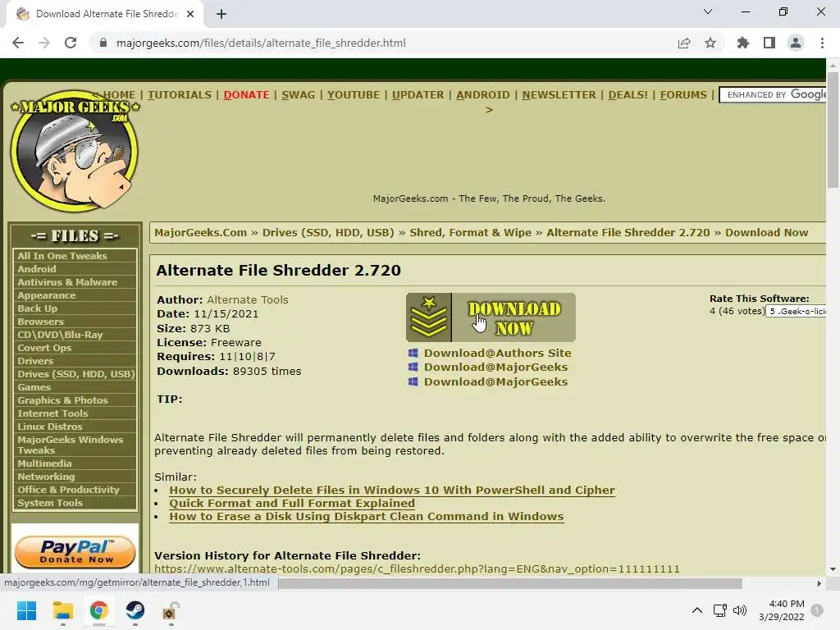Reload the page with refresh icon

point(71,43)
